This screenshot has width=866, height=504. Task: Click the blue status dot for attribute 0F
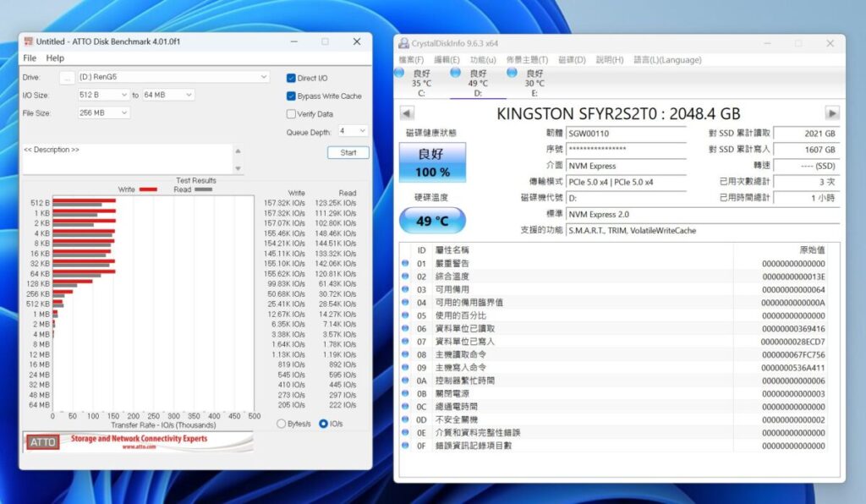coord(405,446)
